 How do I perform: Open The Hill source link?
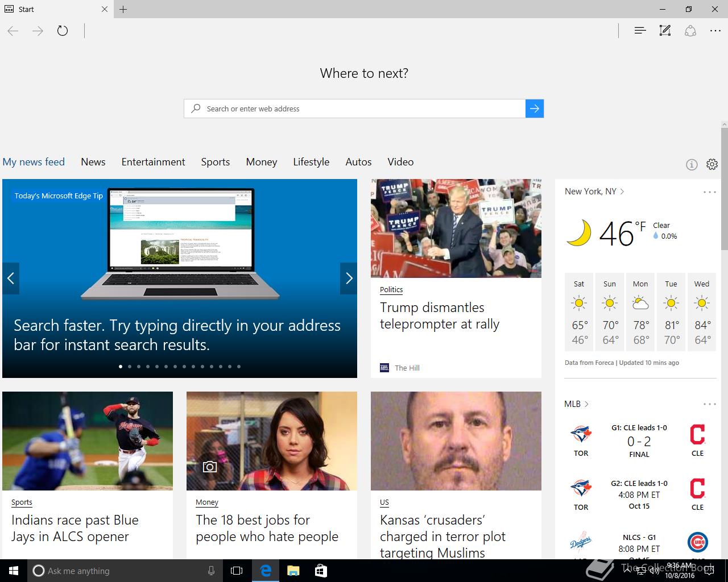pyautogui.click(x=400, y=368)
